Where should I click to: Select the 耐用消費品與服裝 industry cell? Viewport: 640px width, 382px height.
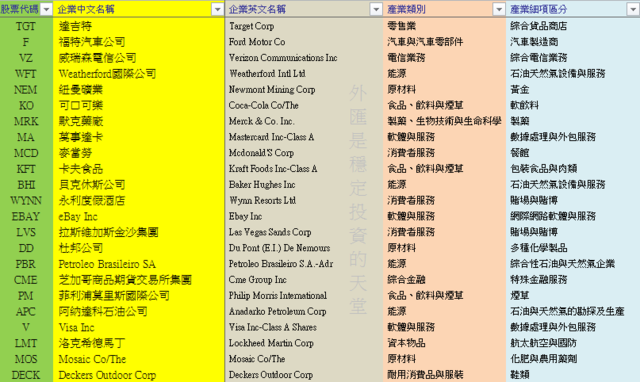pyautogui.click(x=444, y=375)
